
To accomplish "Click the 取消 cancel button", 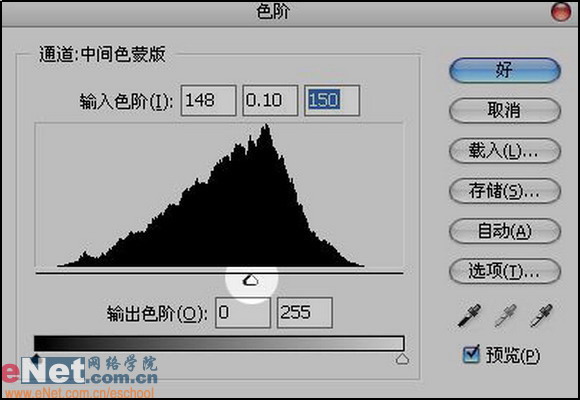I will click(x=505, y=110).
